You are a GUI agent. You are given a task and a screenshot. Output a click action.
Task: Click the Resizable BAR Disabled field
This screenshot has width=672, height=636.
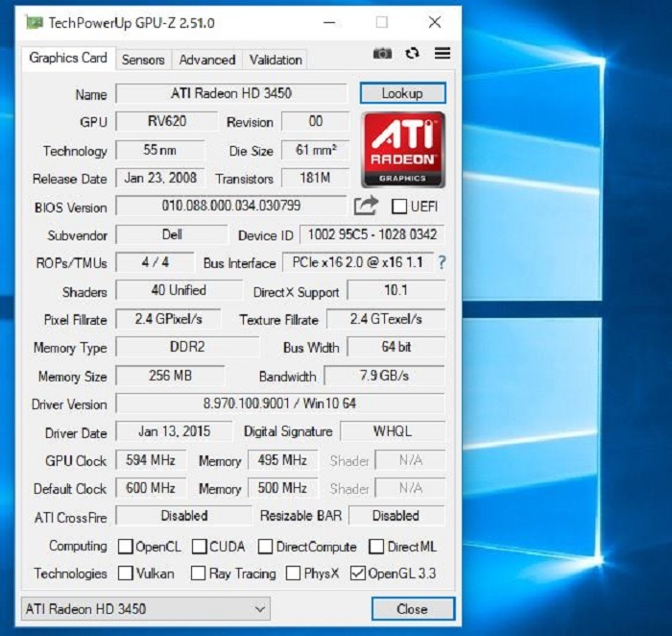pyautogui.click(x=396, y=516)
